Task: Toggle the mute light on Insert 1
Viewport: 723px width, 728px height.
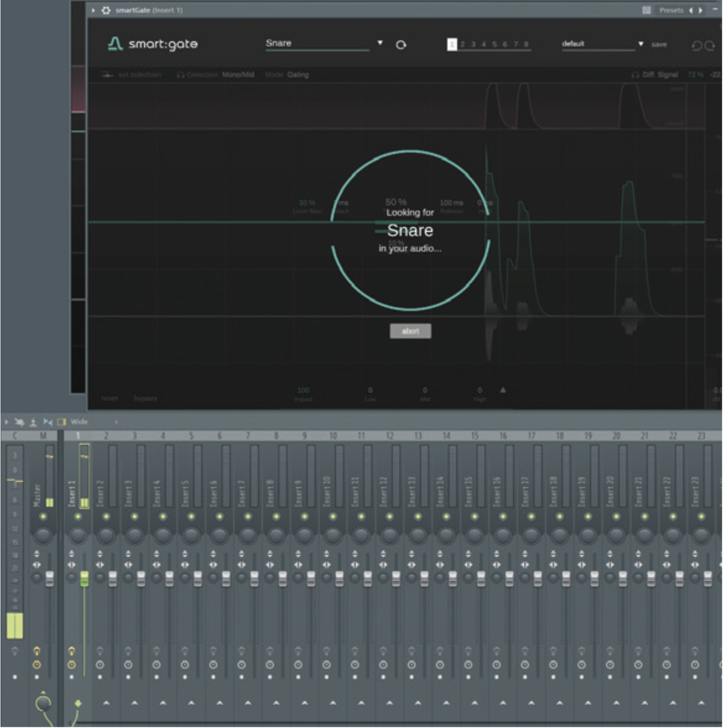Action: tap(78, 516)
